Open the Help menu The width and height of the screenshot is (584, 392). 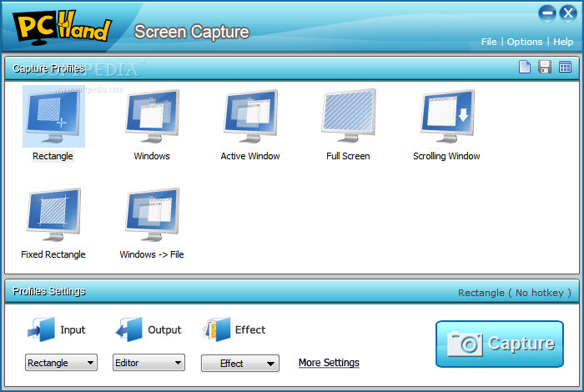[x=563, y=42]
